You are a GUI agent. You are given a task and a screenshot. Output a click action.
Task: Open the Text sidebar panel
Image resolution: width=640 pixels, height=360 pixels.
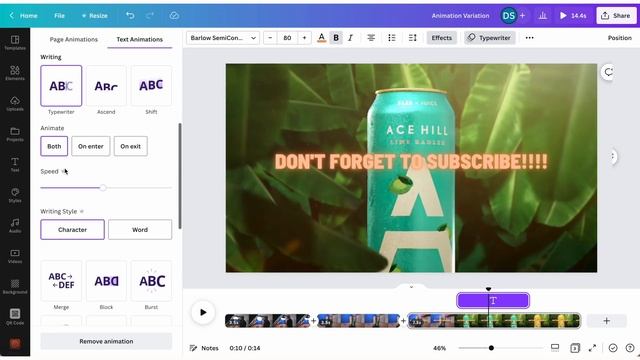coord(15,164)
